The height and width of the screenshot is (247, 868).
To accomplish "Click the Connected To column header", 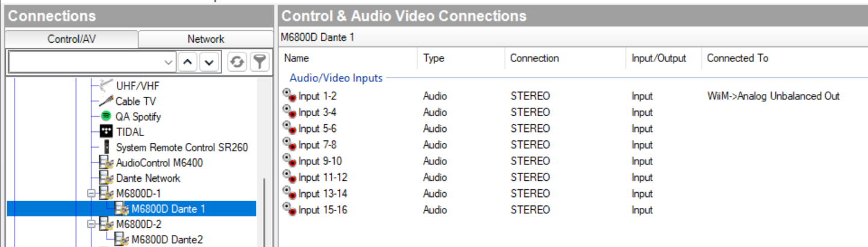I will 737,58.
